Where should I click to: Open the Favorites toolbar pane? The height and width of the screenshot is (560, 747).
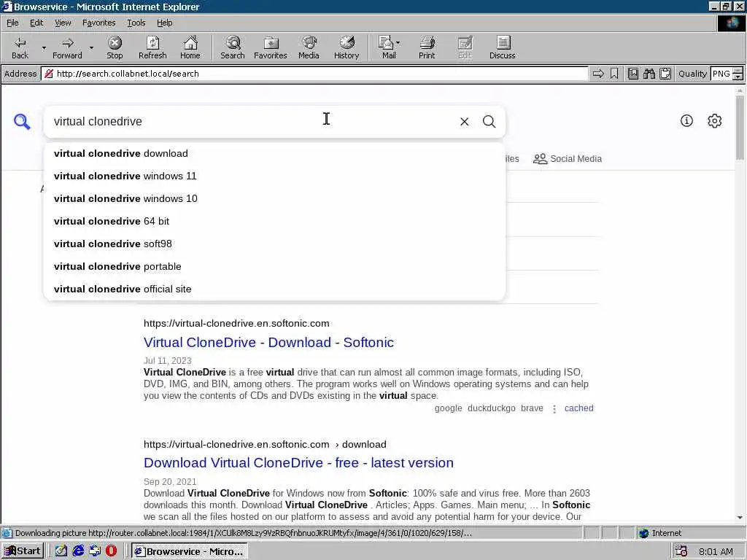(x=271, y=48)
